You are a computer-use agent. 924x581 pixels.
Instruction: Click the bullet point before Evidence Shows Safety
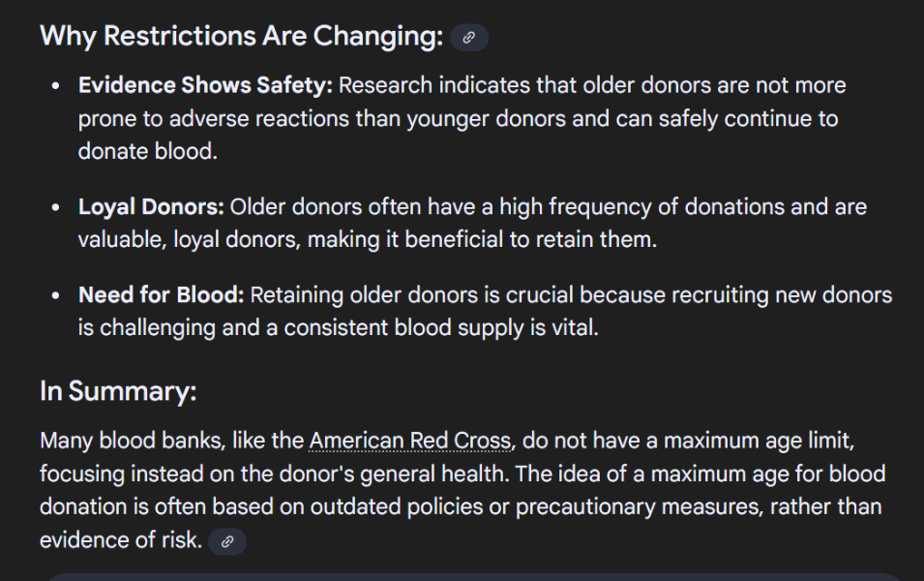point(56,86)
